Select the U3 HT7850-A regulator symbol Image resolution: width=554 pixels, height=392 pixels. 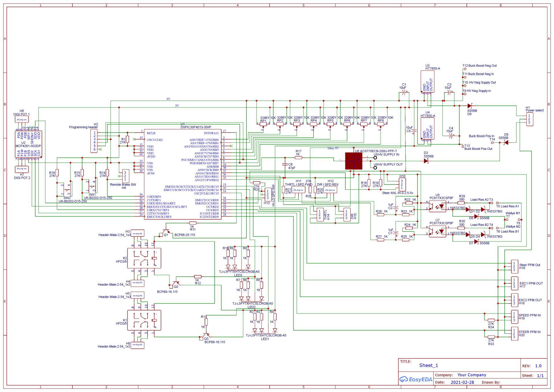pyautogui.click(x=427, y=82)
